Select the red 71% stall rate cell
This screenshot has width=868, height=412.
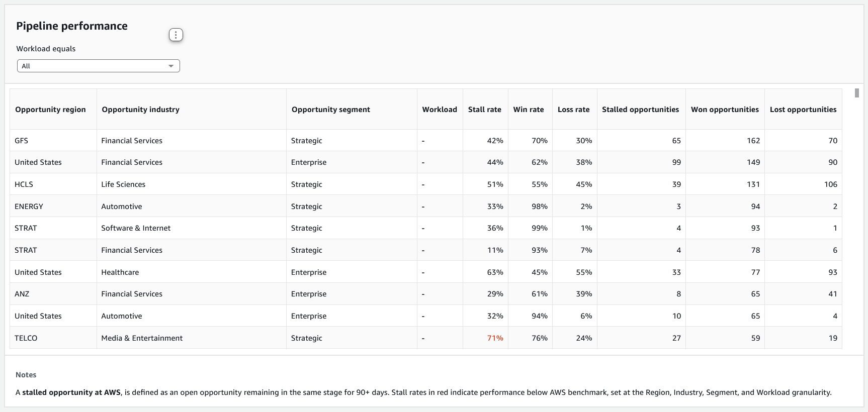495,338
